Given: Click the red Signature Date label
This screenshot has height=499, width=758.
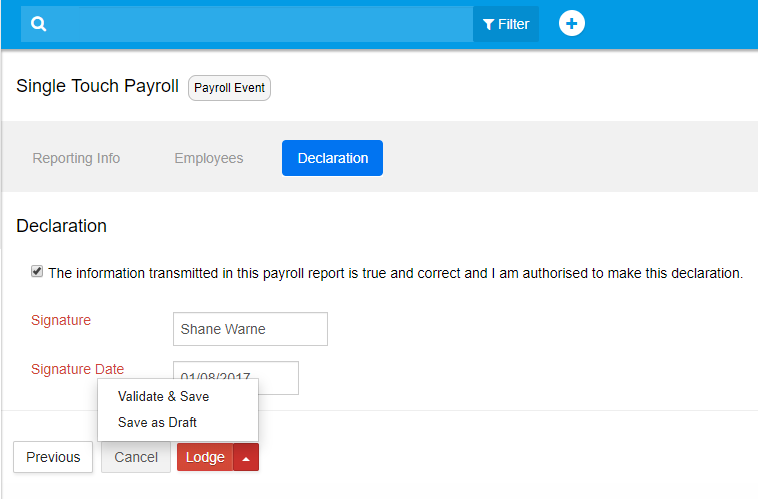Looking at the screenshot, I should coord(77,369).
